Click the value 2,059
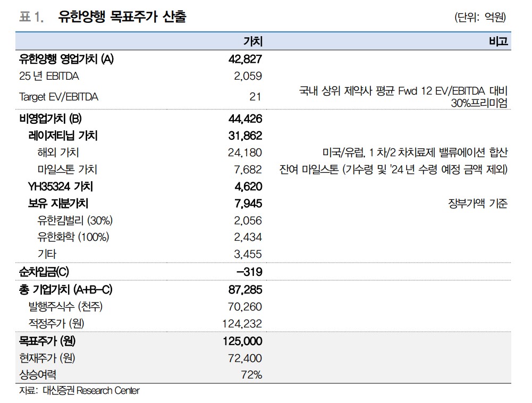This screenshot has width=532, height=403. [x=248, y=76]
